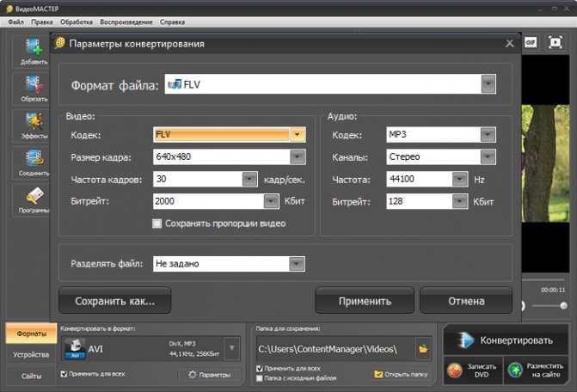Toggle Применить для всех under save folder
Image resolution: width=577 pixels, height=392 pixels.
tap(259, 368)
